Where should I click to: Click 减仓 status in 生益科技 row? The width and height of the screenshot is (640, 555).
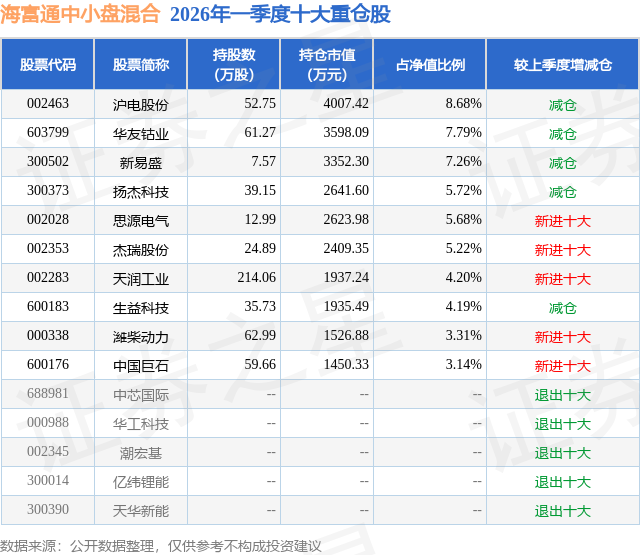click(x=563, y=308)
